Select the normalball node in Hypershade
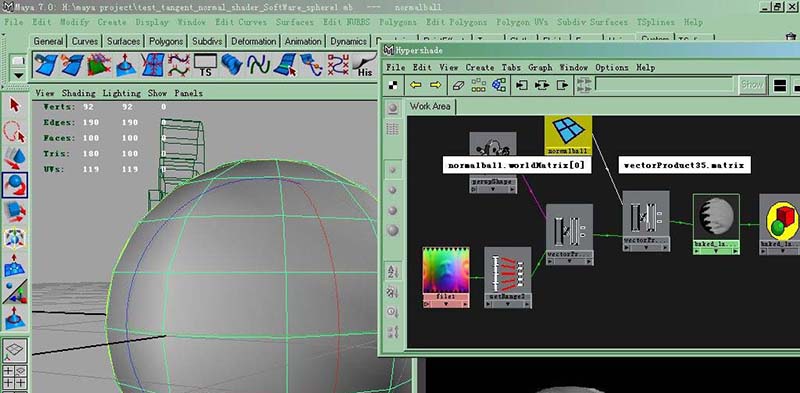Viewport: 800px width, 393px height. point(568,135)
